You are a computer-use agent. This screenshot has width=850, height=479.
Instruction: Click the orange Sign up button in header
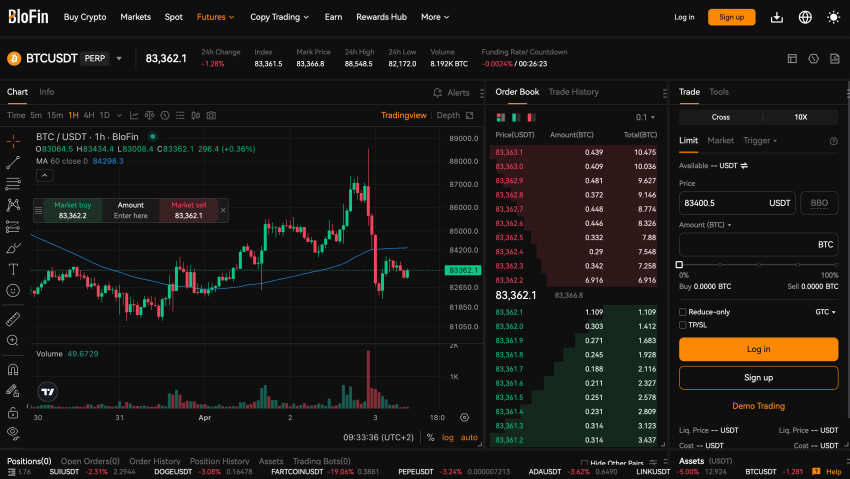[x=731, y=17]
